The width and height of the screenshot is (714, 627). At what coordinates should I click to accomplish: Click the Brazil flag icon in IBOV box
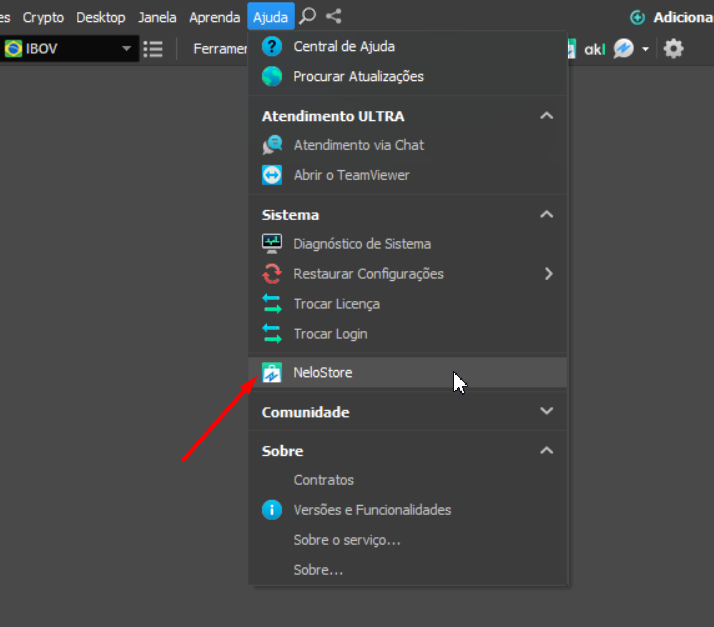pyautogui.click(x=13, y=48)
